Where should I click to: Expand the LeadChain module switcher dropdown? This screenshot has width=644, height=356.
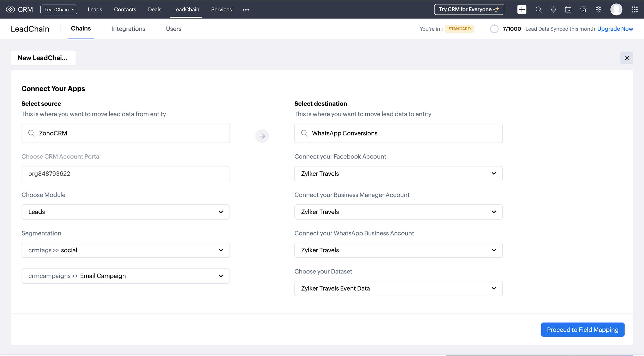[x=59, y=9]
